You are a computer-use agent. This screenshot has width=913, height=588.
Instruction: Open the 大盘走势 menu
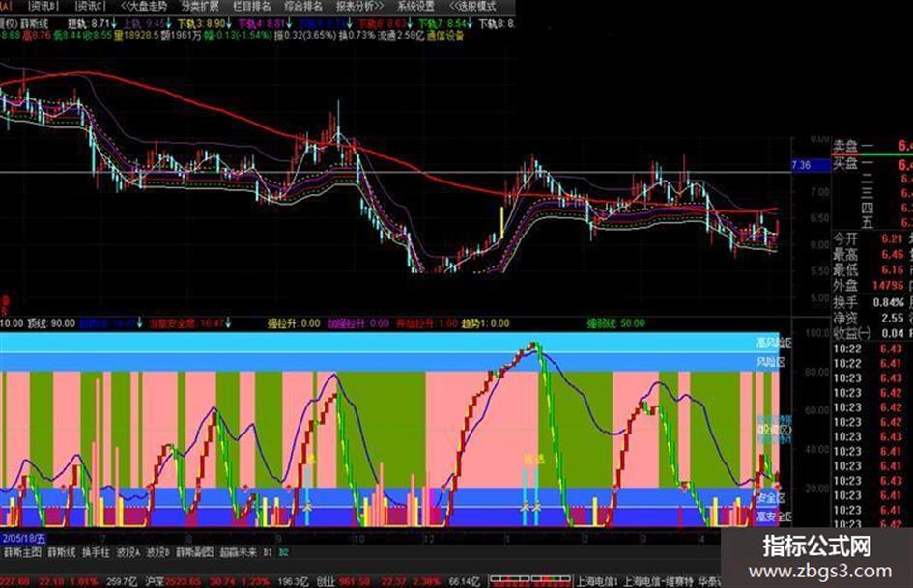(x=144, y=7)
